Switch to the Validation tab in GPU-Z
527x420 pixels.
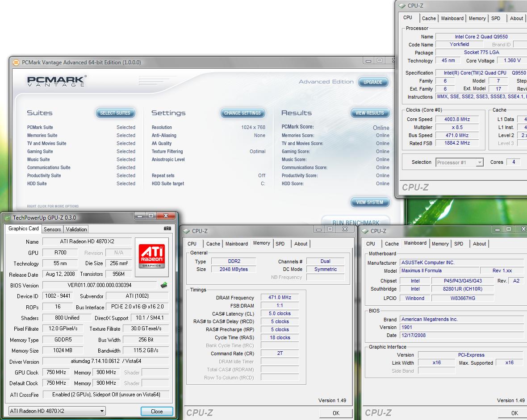[76, 229]
